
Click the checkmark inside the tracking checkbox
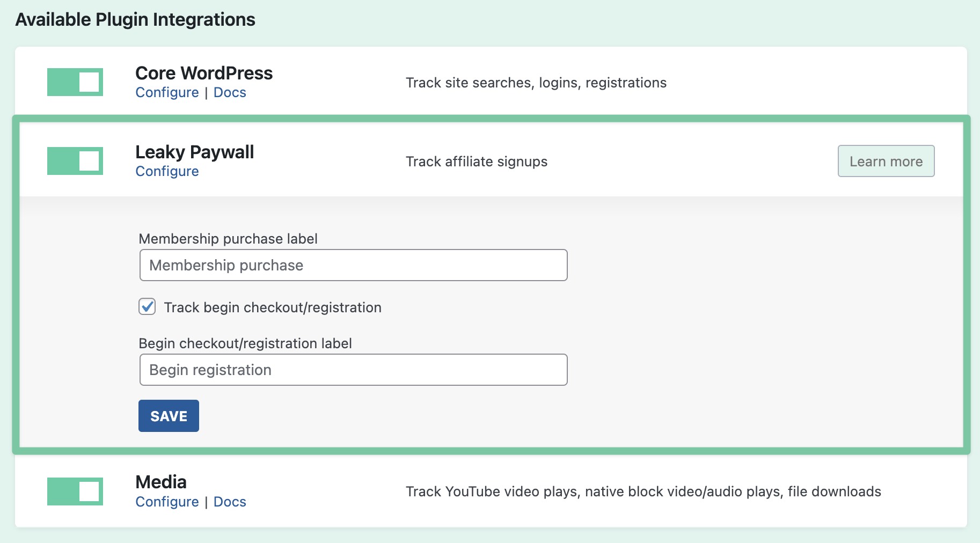[146, 306]
